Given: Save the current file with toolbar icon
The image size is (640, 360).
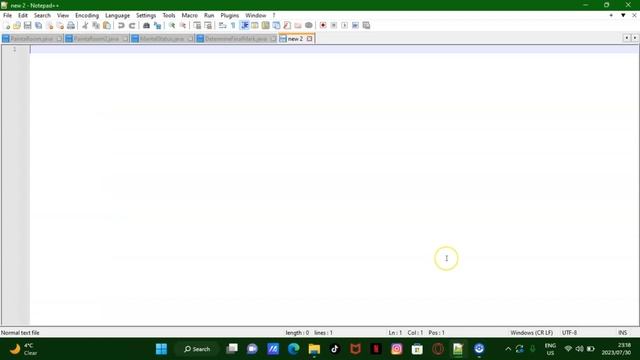Looking at the screenshot, I should [27, 25].
